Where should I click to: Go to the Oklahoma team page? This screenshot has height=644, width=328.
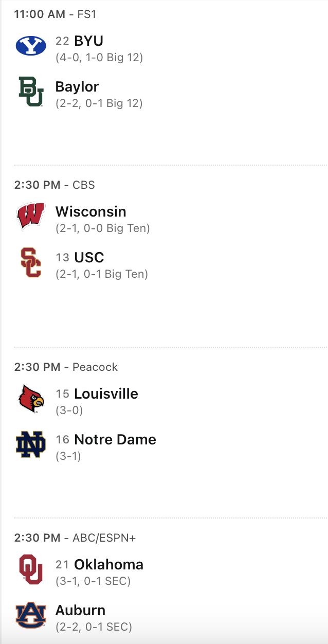coord(108,565)
